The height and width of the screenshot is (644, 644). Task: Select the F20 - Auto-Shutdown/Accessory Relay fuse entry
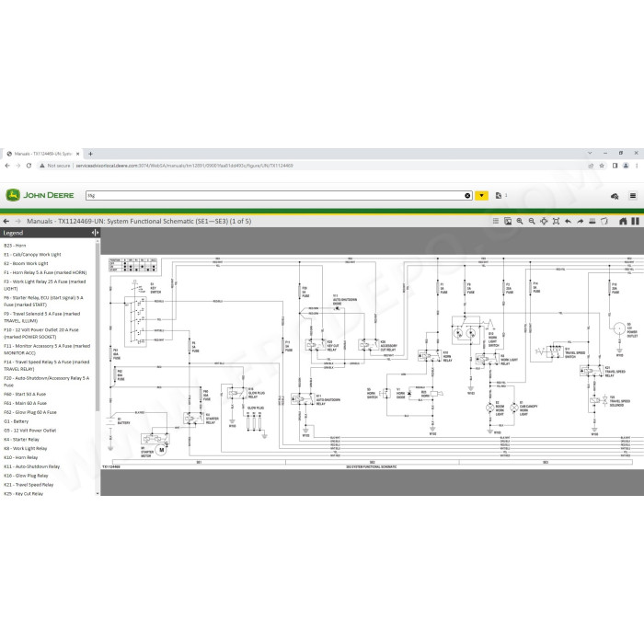tap(46, 381)
